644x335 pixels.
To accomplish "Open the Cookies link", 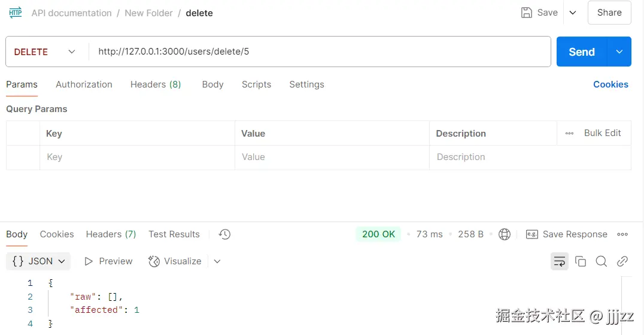I will 610,84.
